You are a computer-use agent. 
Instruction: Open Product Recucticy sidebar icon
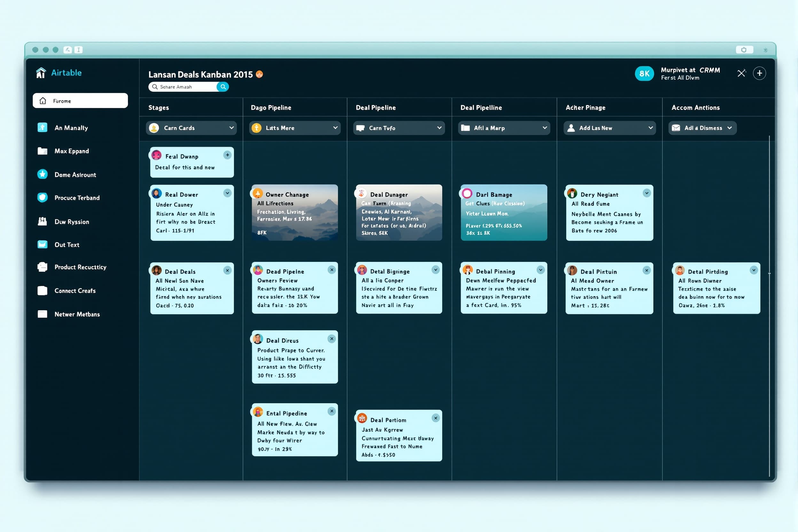tap(43, 267)
